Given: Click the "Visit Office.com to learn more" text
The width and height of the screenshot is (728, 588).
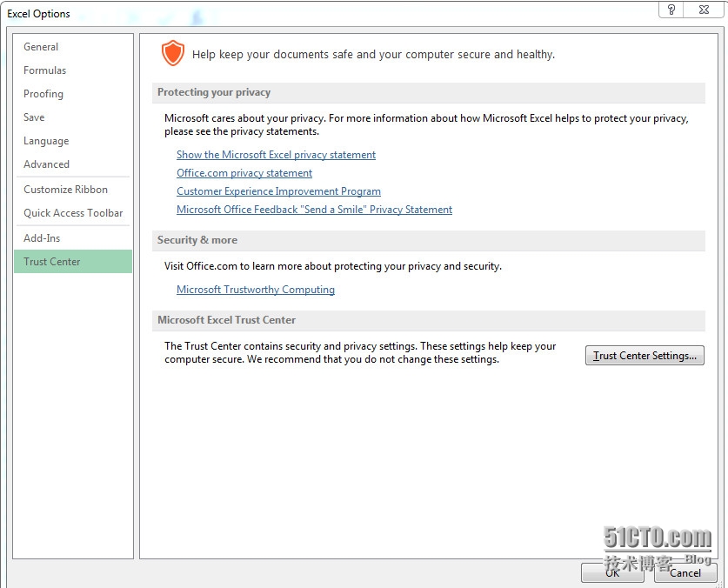Looking at the screenshot, I should pos(333,266).
